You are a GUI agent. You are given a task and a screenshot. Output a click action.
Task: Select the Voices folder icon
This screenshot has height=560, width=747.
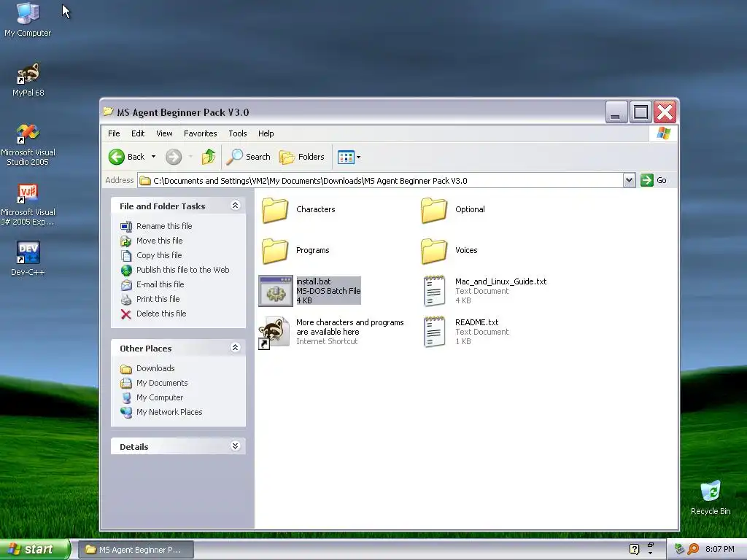coord(434,251)
